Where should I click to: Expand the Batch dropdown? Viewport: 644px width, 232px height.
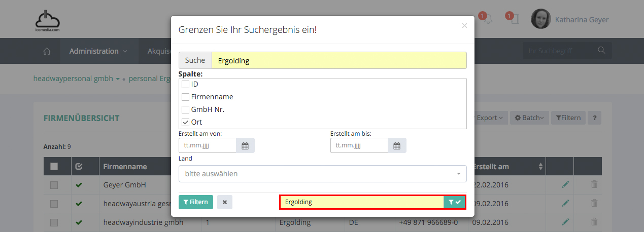(x=529, y=118)
